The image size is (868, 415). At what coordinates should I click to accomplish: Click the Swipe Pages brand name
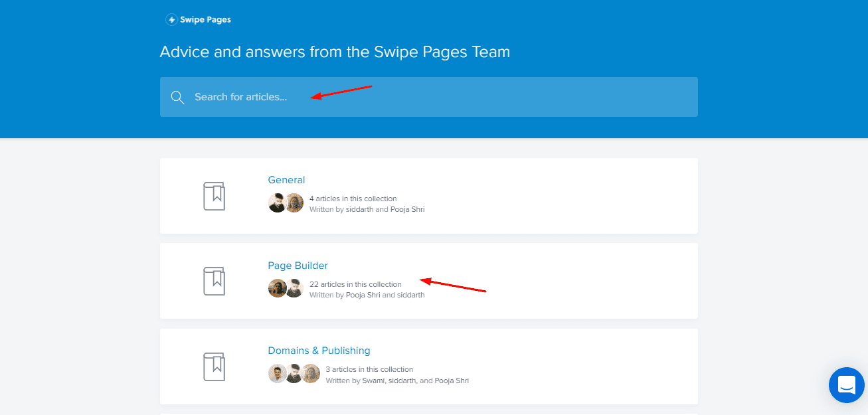205,20
